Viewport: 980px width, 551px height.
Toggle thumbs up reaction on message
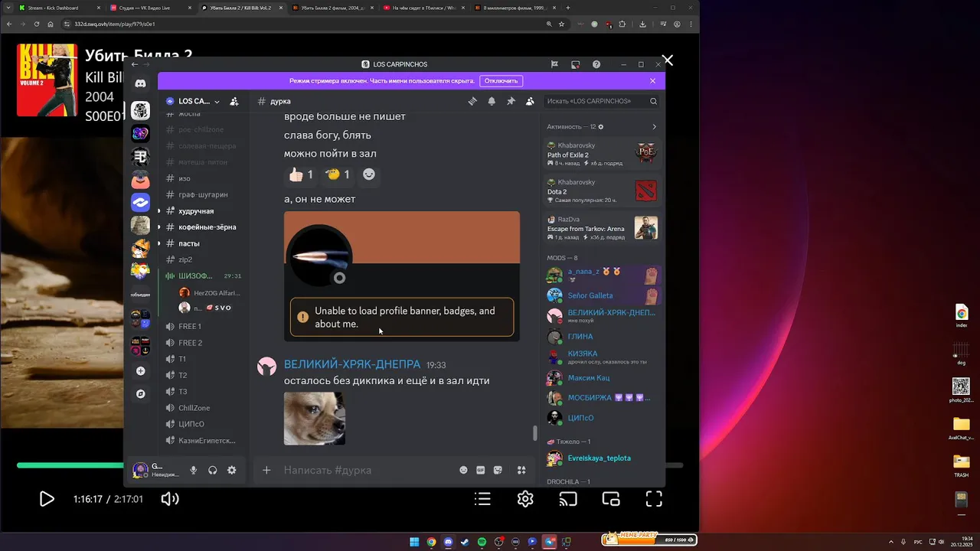[x=300, y=174]
